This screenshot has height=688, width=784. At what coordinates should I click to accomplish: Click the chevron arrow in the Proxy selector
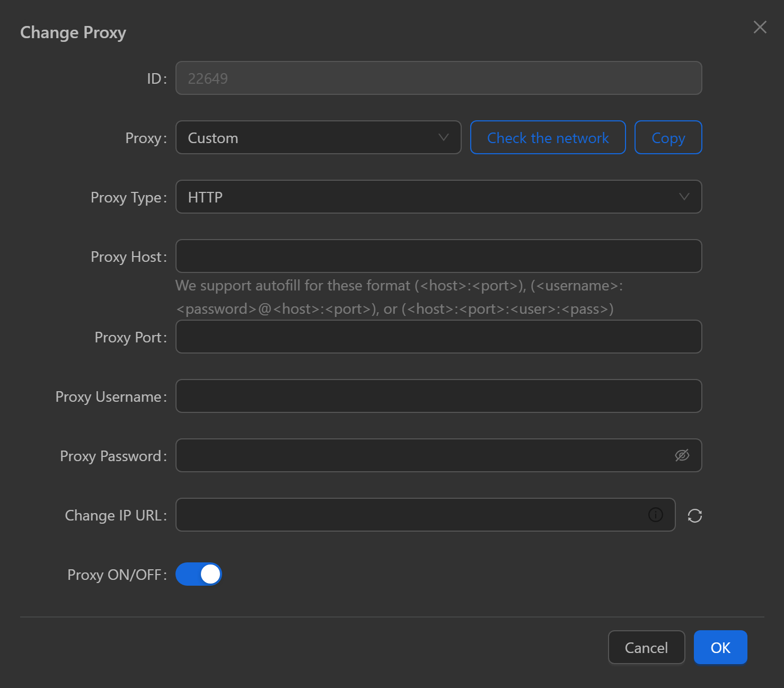coord(444,138)
